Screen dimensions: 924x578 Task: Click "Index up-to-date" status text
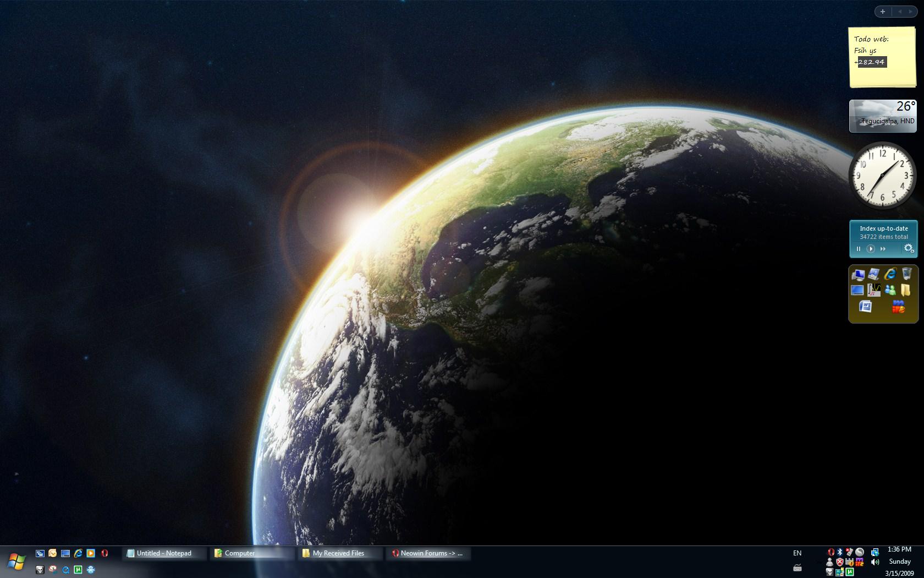coord(884,228)
